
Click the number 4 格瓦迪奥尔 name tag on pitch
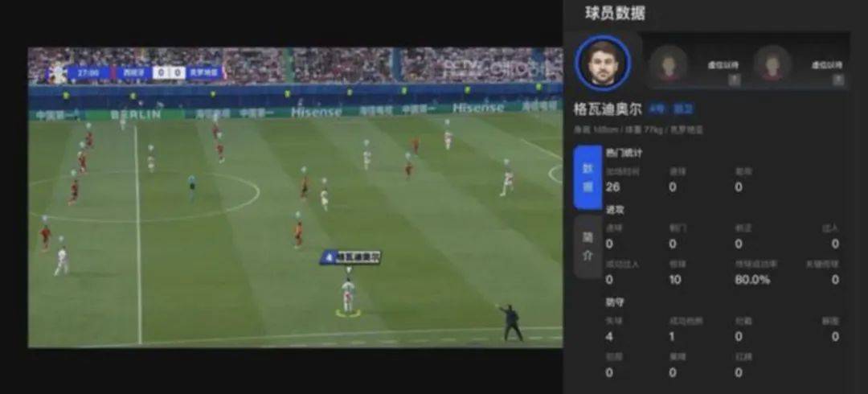pyautogui.click(x=350, y=257)
